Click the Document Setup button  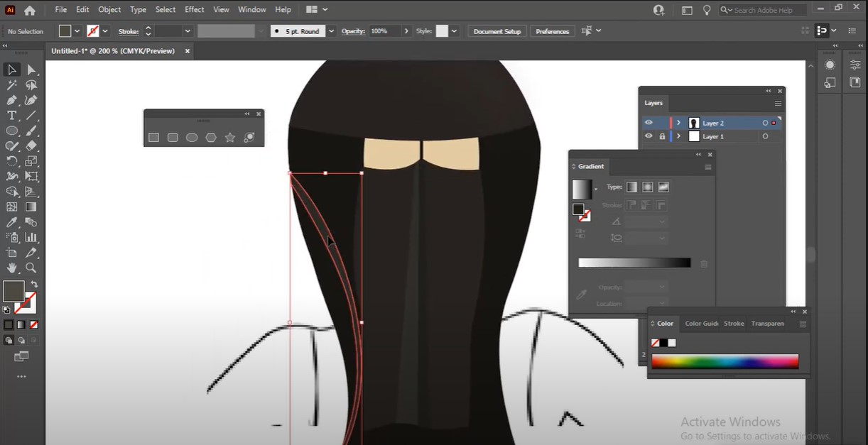(497, 31)
